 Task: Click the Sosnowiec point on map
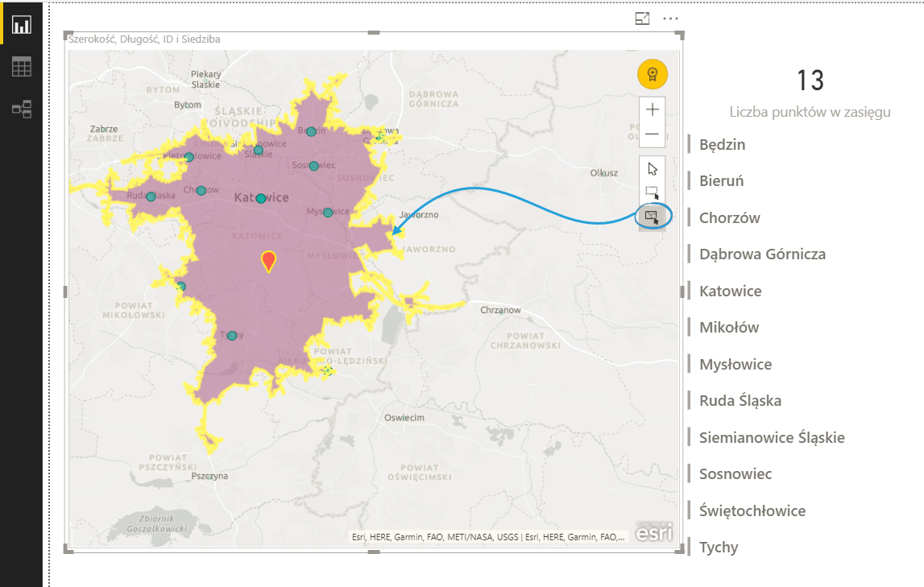pos(313,166)
